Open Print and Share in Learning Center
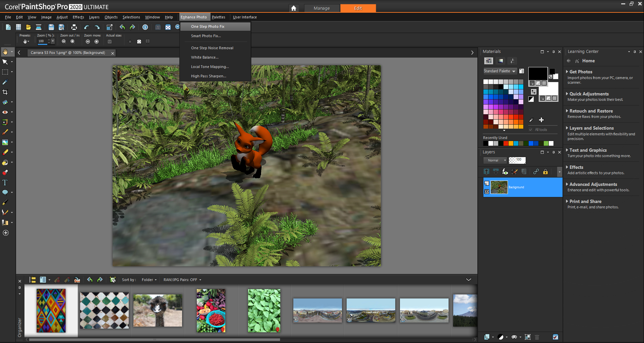Screen dimensions: 644x343 tap(585, 201)
